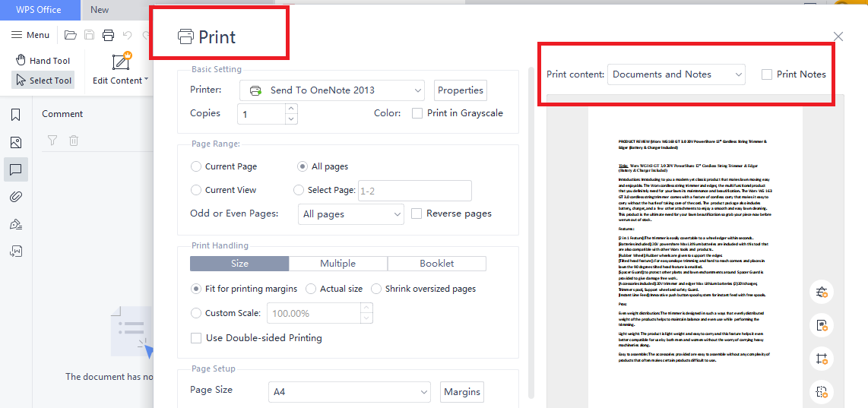Open the Attachment paperclip sidebar panel

[15, 197]
